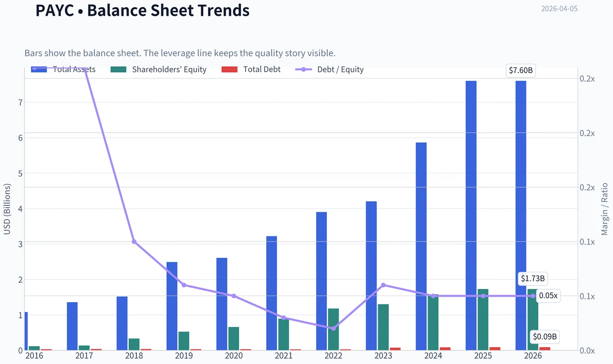The height and width of the screenshot is (364, 613).
Task: Select the 2017 Total Assets blue bar
Action: [x=72, y=326]
